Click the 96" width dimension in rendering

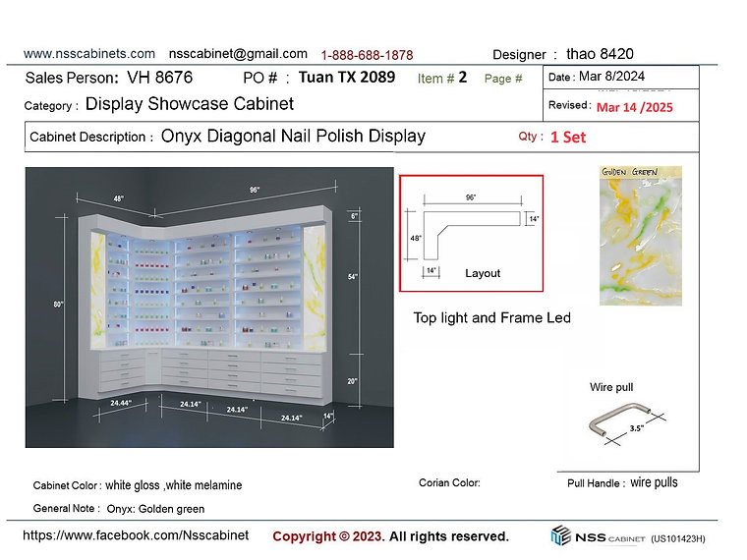tap(255, 190)
